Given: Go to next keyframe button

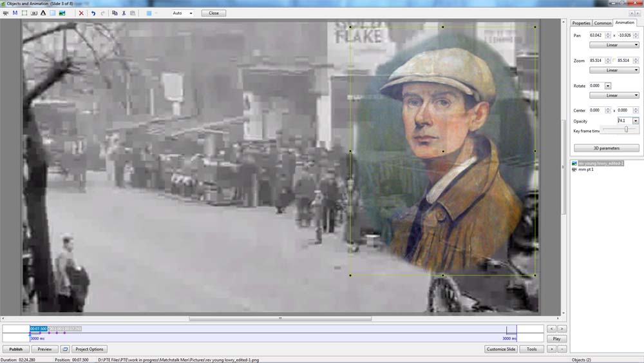Looking at the screenshot, I should 562,329.
